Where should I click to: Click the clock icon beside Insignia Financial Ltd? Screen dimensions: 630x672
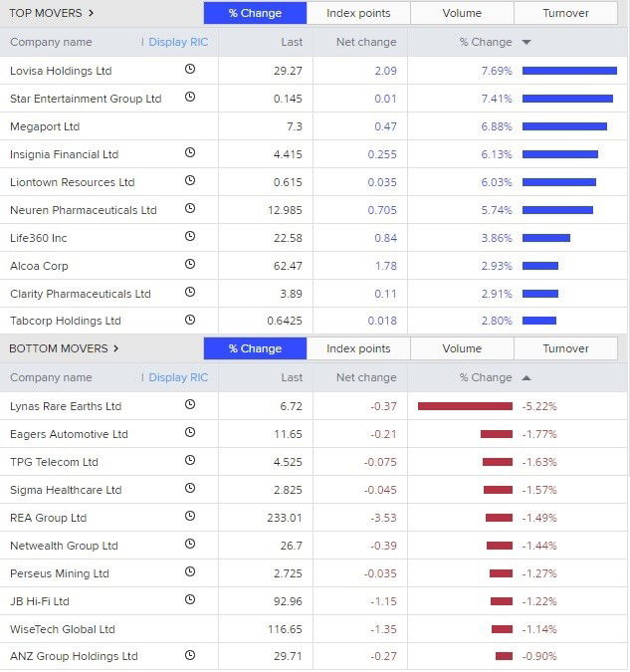point(190,152)
